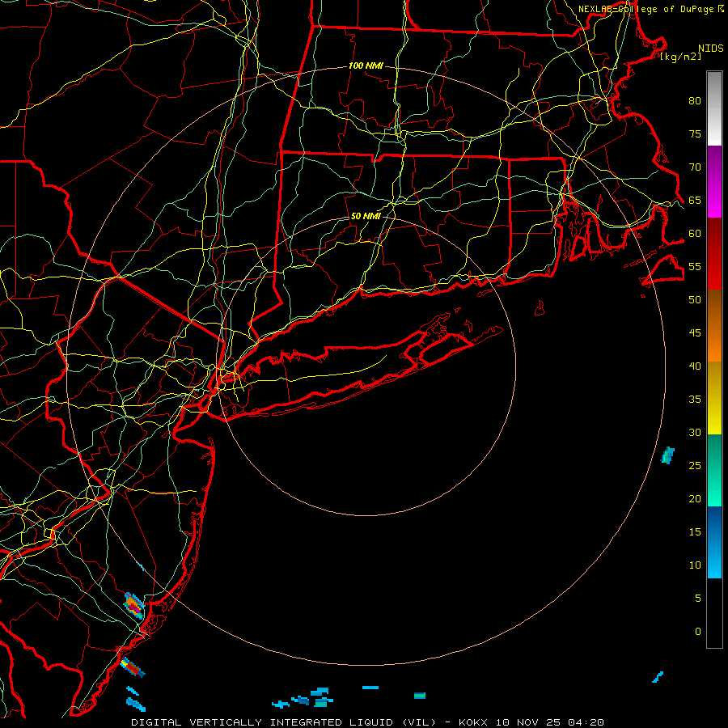Pick the blue band of the color scale
This screenshot has width=728, height=728.
(x=714, y=542)
